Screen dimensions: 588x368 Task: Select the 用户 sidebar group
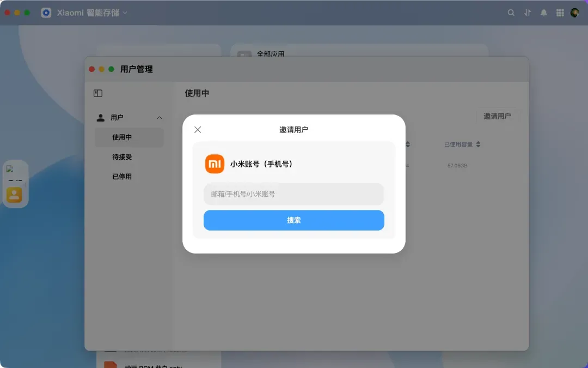click(129, 118)
